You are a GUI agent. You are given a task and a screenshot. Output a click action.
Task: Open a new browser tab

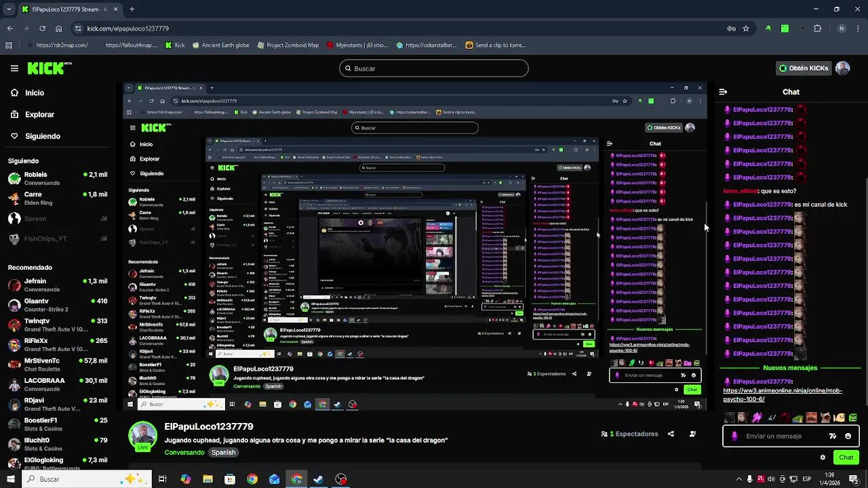tap(132, 9)
